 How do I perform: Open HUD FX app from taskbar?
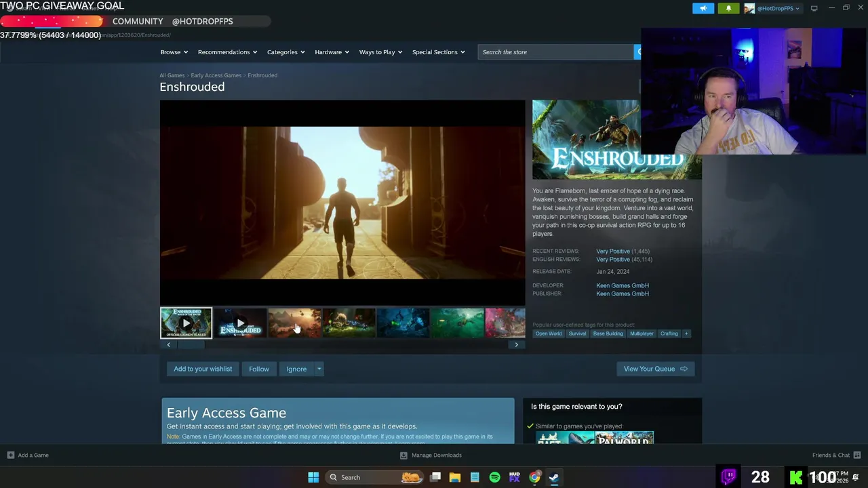(514, 477)
